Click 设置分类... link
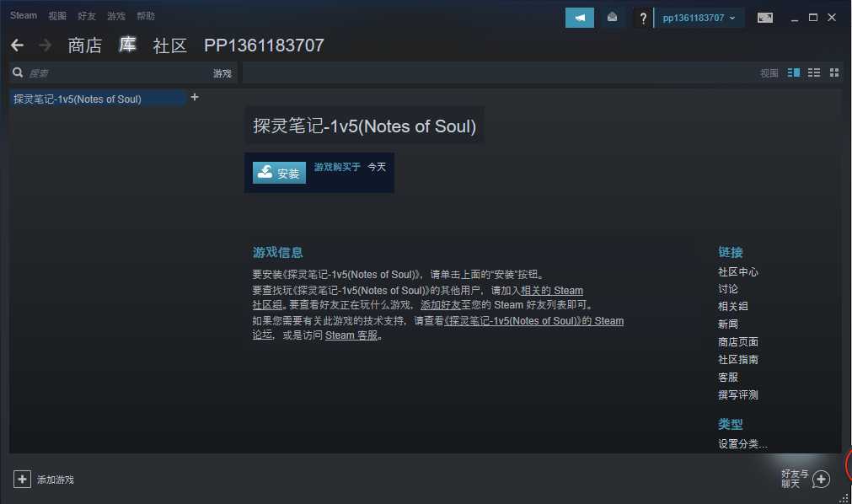 742,443
